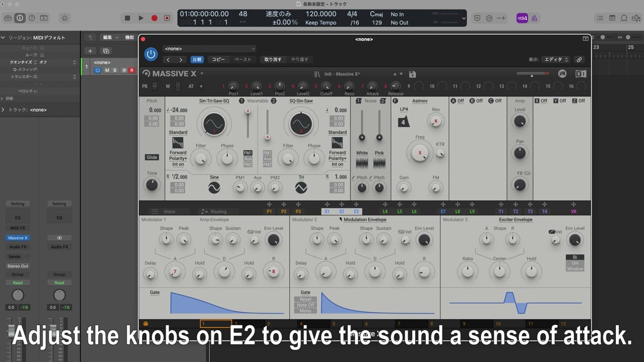Image resolution: width=644 pixels, height=362 pixels.
Task: Select the P1 performer tab
Action: pos(269,212)
